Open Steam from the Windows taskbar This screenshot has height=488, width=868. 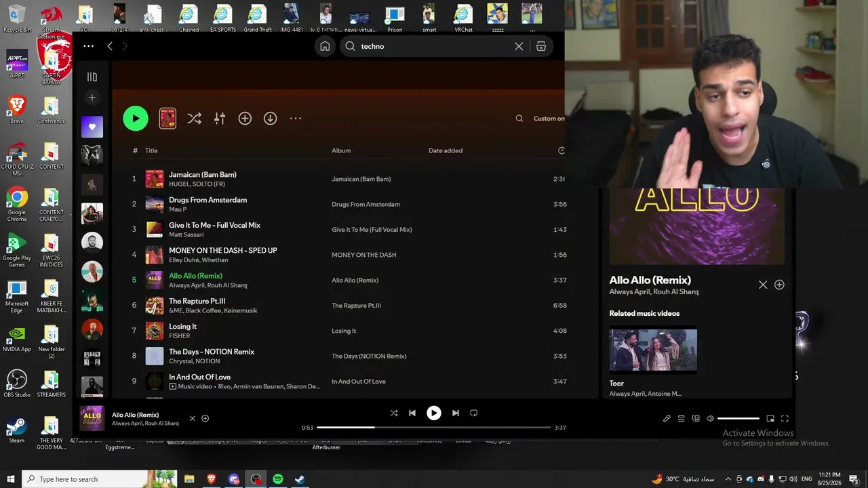tap(299, 479)
